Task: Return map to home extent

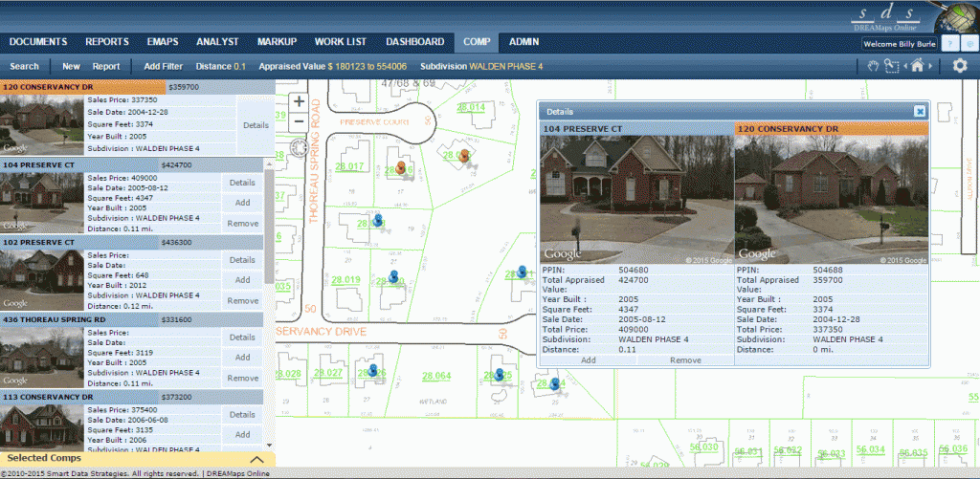Action: click(918, 66)
